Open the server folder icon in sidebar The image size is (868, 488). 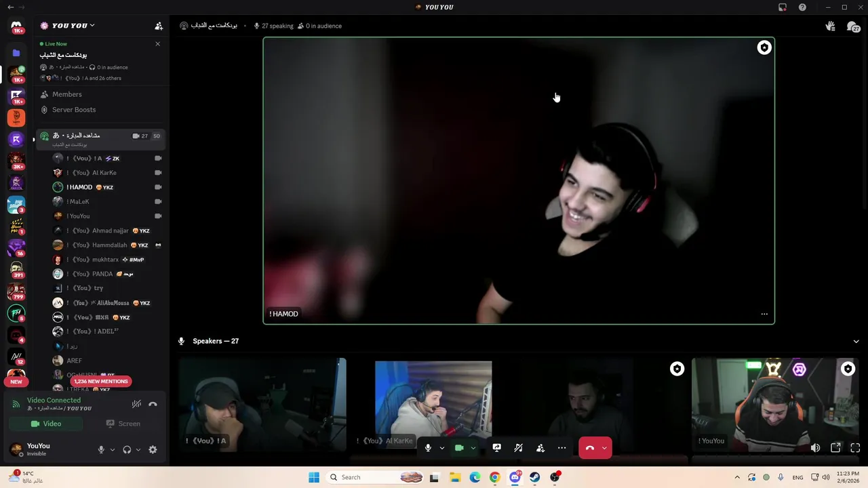coord(16,52)
